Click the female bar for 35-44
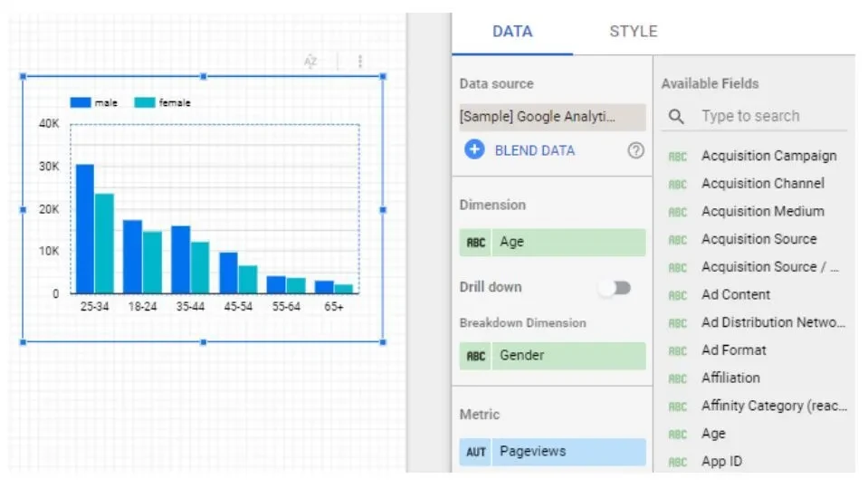 point(200,268)
